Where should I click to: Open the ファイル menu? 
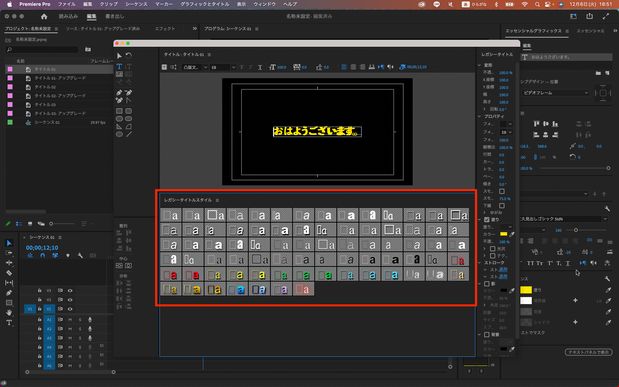point(66,4)
